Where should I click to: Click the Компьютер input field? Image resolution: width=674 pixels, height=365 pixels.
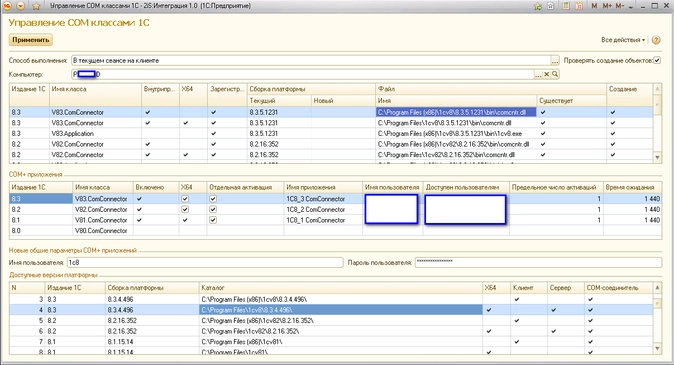(303, 74)
